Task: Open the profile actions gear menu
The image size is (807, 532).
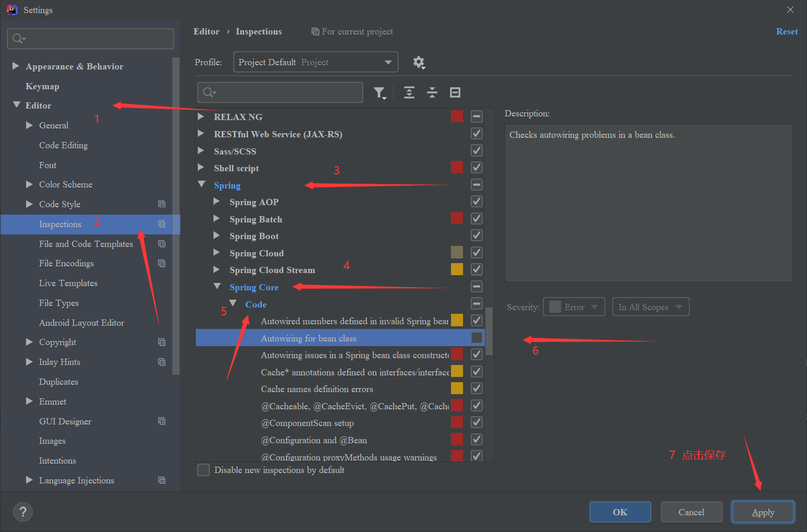Action: [x=419, y=62]
